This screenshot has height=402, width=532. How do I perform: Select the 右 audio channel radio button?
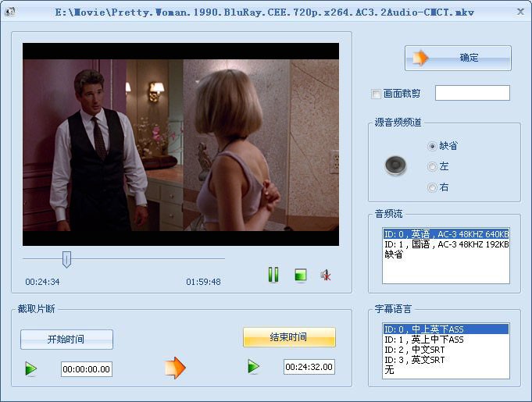(x=432, y=187)
